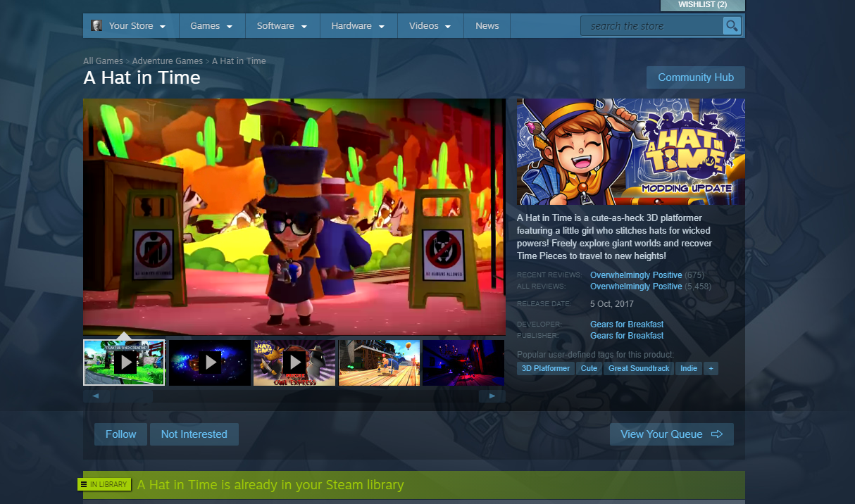855x504 pixels.
Task: Click the already in your Steam library message
Action: point(270,485)
